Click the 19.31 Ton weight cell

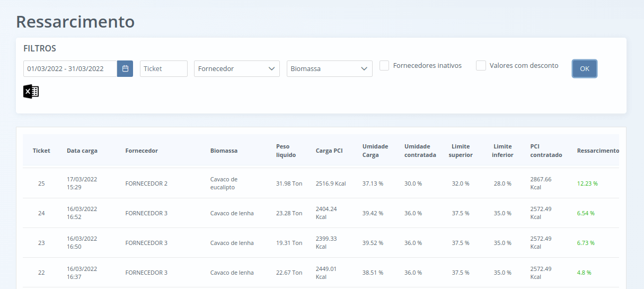coord(289,243)
